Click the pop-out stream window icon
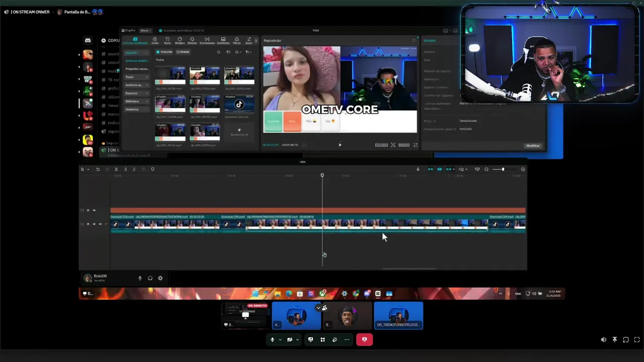The width and height of the screenshot is (644, 362). tap(625, 340)
